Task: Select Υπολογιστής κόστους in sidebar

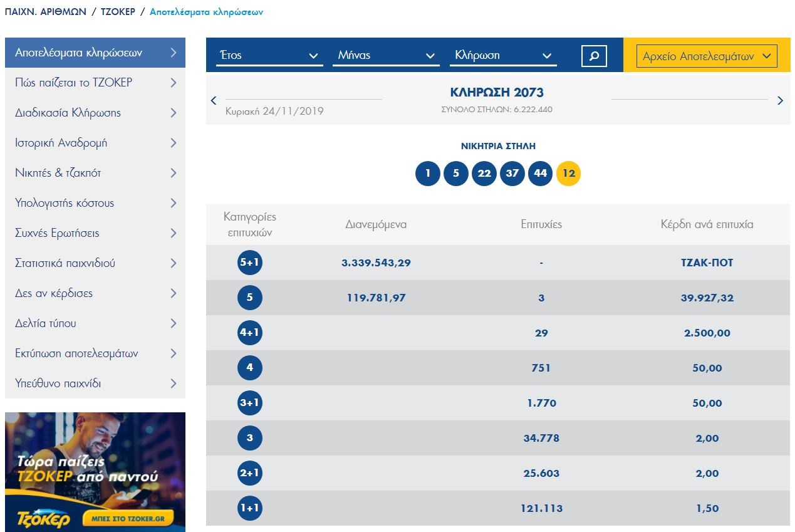Action: click(x=95, y=203)
